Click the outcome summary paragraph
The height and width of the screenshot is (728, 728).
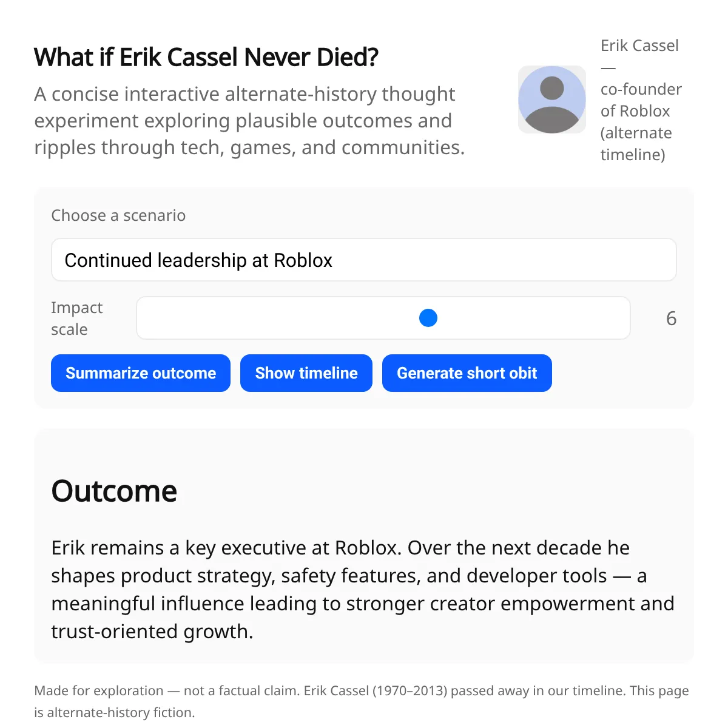363,590
